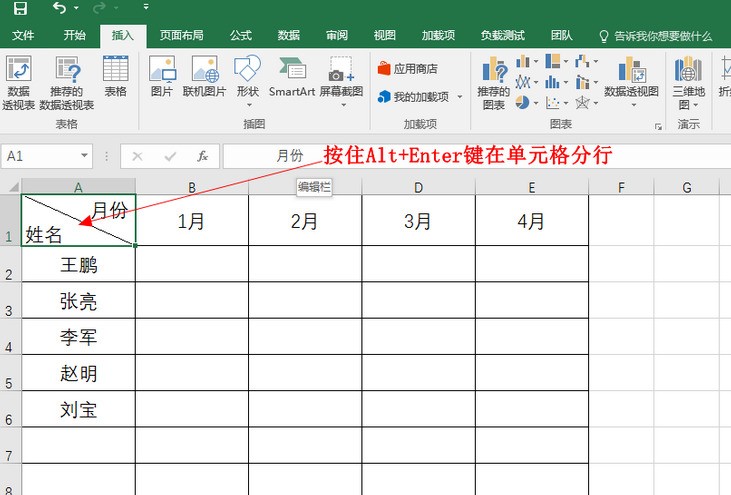Select cell A1 with 月份 and 姓名
This screenshot has height=495, width=731.
tap(78, 220)
